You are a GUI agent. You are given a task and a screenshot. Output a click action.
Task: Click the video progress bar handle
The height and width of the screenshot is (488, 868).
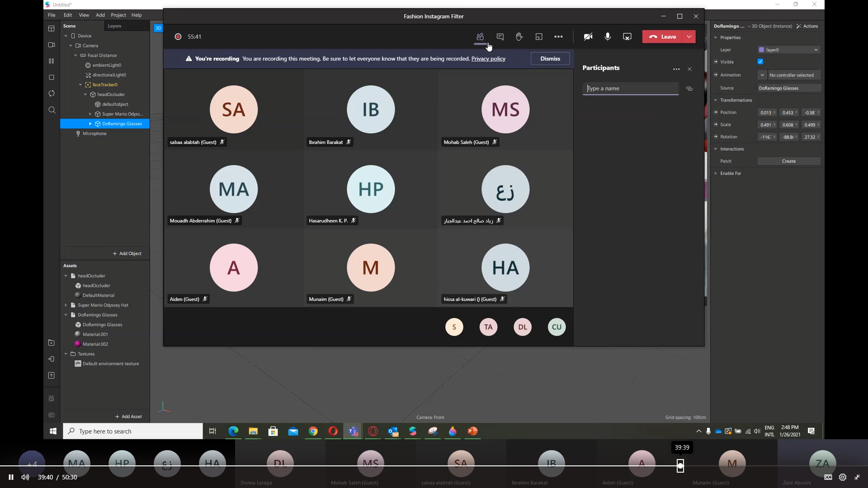click(x=680, y=465)
